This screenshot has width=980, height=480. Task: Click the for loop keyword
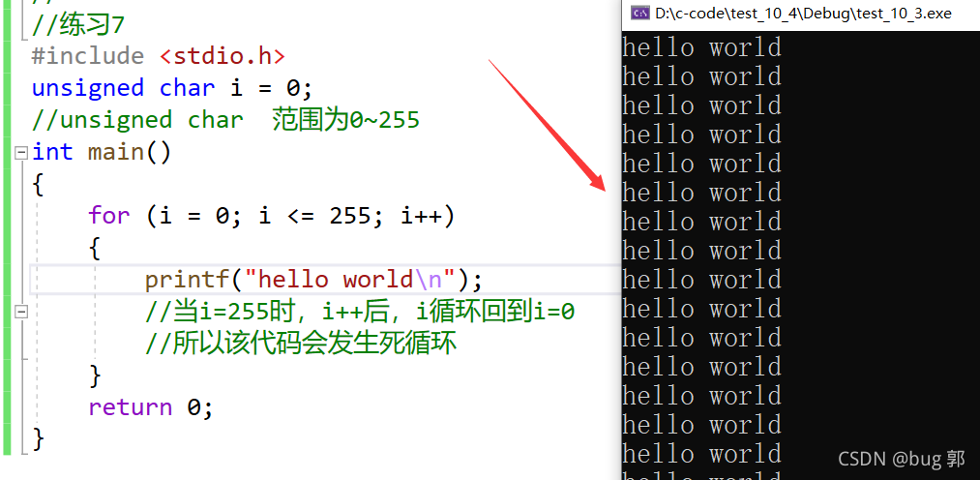point(109,216)
